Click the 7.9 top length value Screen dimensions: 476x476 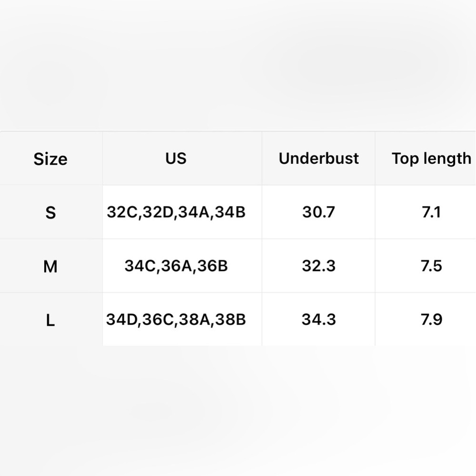point(431,319)
